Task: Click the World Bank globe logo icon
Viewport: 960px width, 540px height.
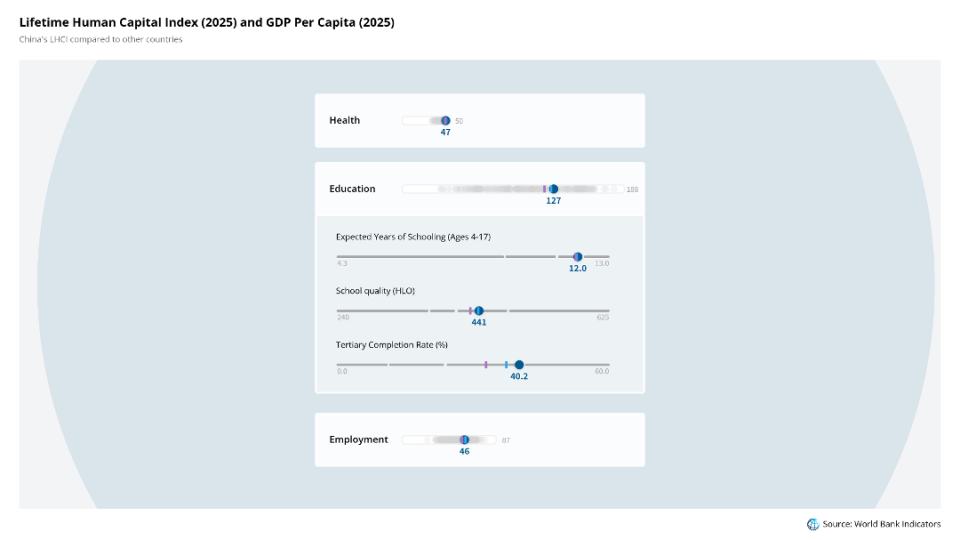Action: [812, 524]
